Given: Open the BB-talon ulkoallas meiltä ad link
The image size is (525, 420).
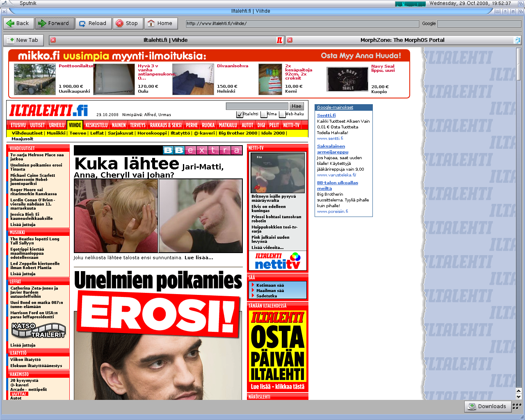Looking at the screenshot, I should 337,185.
